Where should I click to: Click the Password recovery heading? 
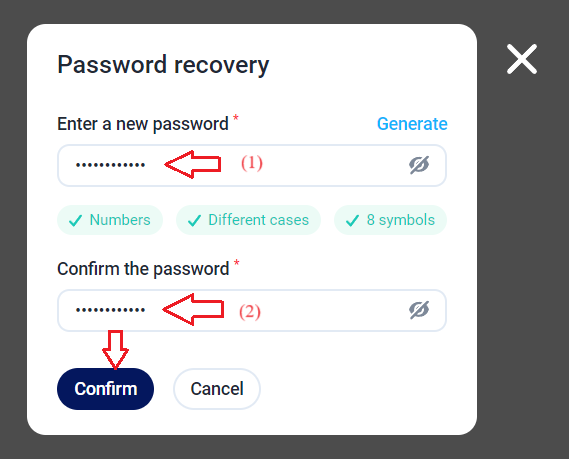[x=163, y=65]
